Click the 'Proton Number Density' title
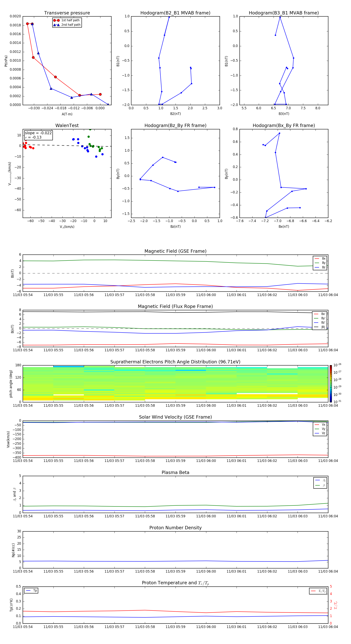The height and width of the screenshot is (644, 351). 175,528
